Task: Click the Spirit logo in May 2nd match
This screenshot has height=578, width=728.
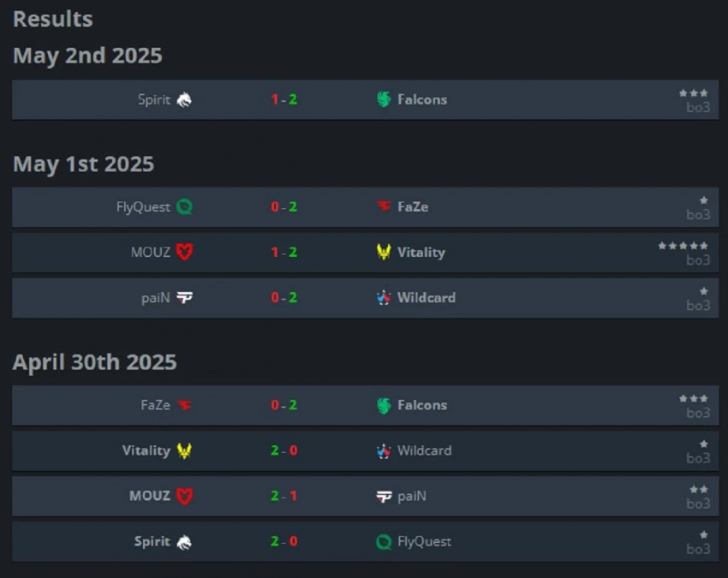Action: pos(184,99)
